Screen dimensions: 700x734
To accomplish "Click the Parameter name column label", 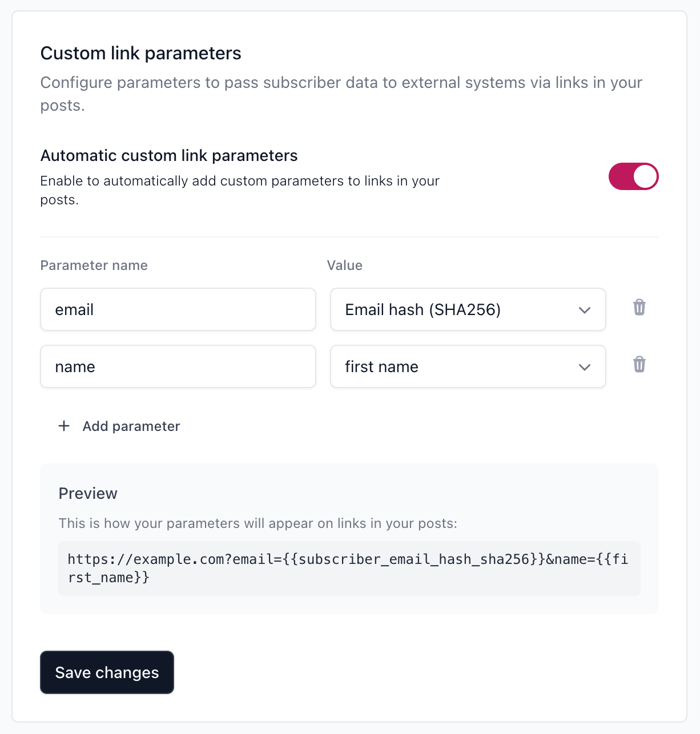I will point(94,265).
